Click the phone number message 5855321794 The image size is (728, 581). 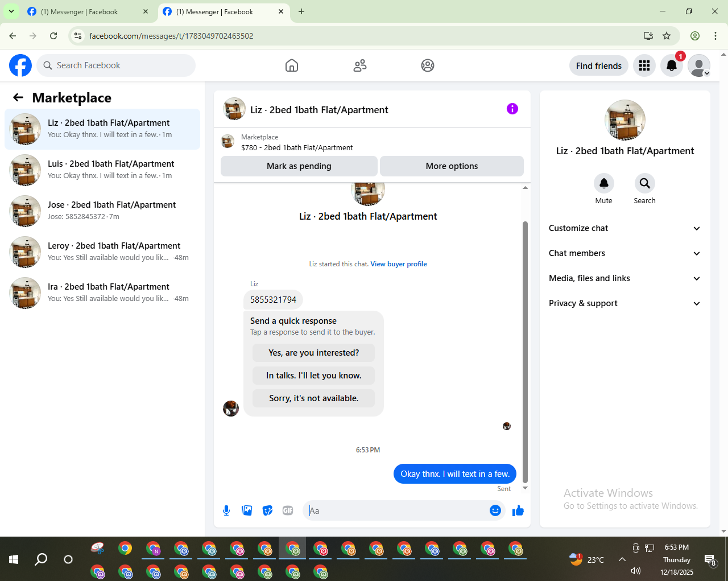273,299
